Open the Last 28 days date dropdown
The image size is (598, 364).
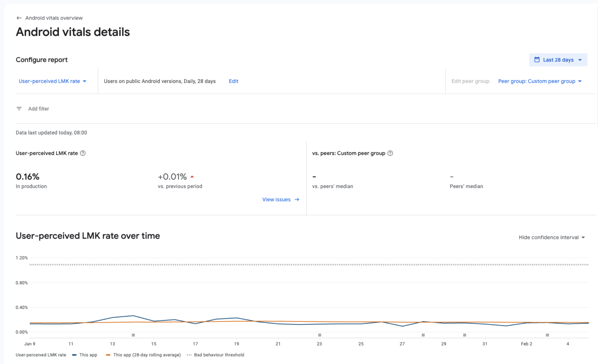[558, 60]
